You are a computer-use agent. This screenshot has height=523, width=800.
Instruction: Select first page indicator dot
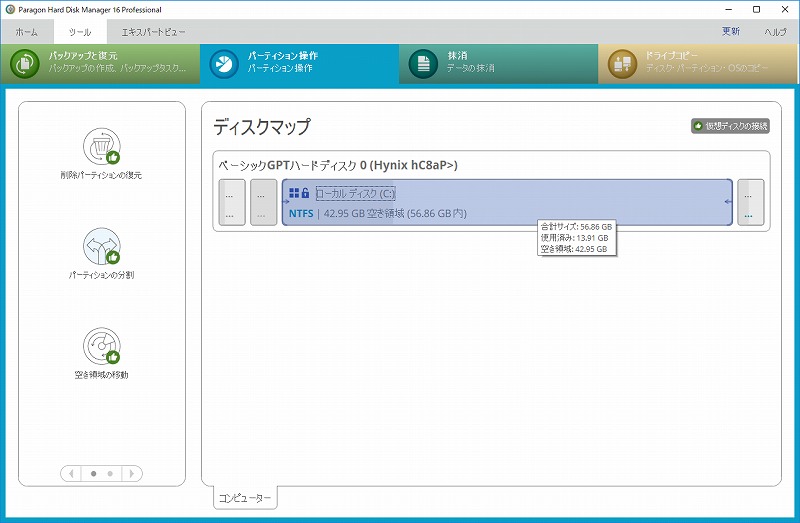click(x=93, y=474)
